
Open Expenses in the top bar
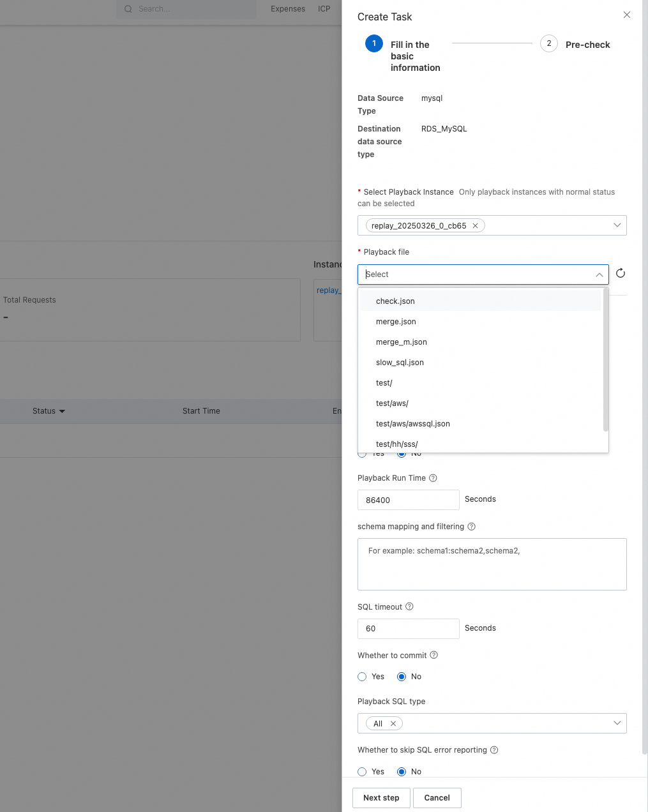click(x=288, y=9)
